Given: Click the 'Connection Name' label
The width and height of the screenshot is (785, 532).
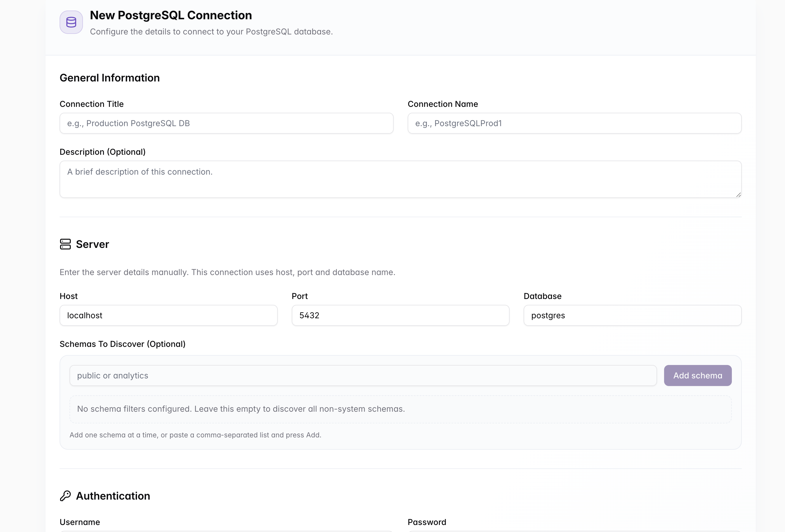Looking at the screenshot, I should tap(443, 104).
